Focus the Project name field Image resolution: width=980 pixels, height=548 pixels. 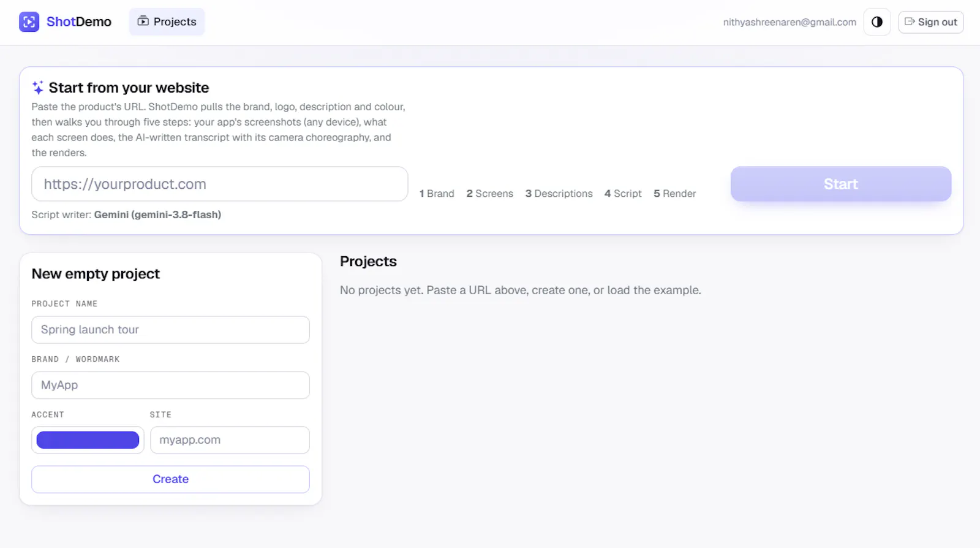[170, 330]
